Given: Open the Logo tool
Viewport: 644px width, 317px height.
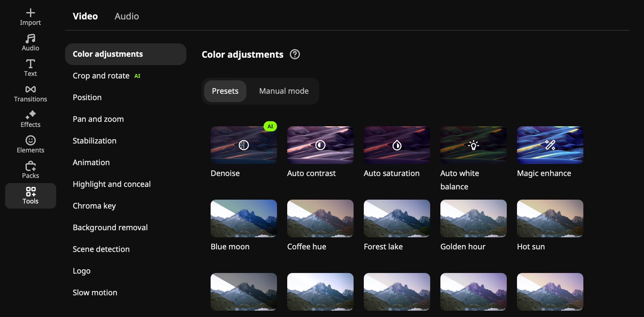Looking at the screenshot, I should pos(126,271).
